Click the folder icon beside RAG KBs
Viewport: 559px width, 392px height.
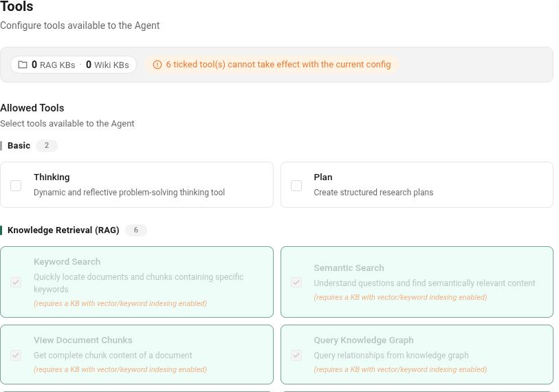click(x=23, y=65)
